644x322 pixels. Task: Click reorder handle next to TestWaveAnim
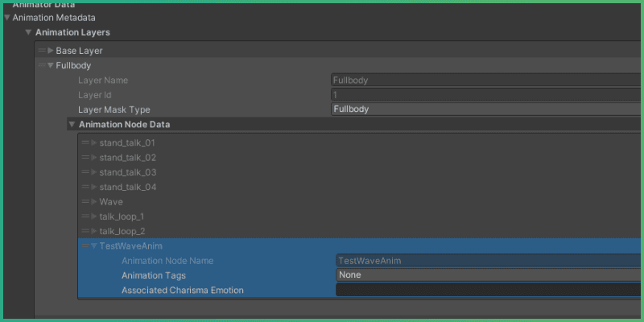tap(85, 246)
